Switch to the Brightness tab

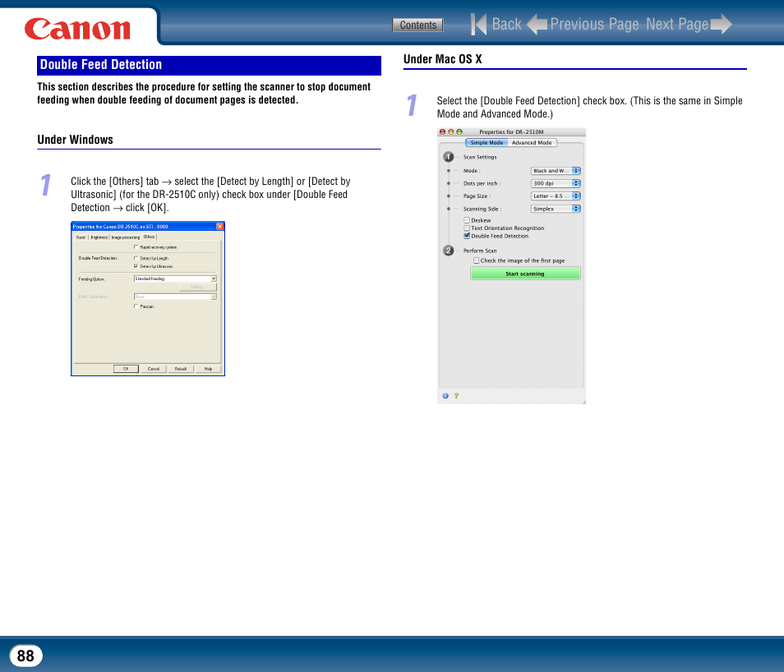click(99, 237)
